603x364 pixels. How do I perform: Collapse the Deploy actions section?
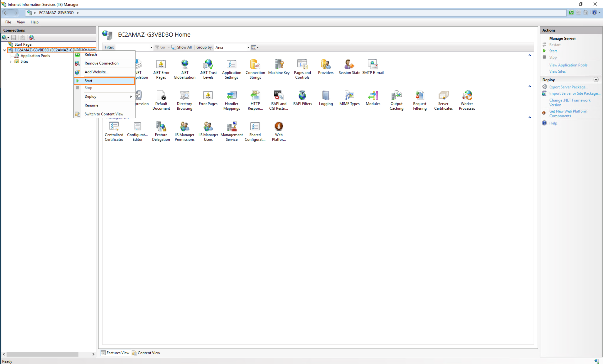pos(596,79)
